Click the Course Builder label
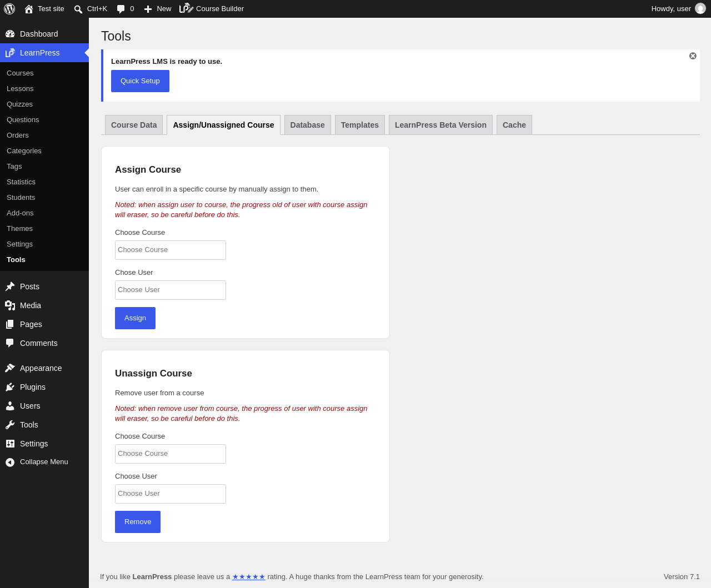Image resolution: width=711 pixels, height=588 pixels. pos(220,9)
